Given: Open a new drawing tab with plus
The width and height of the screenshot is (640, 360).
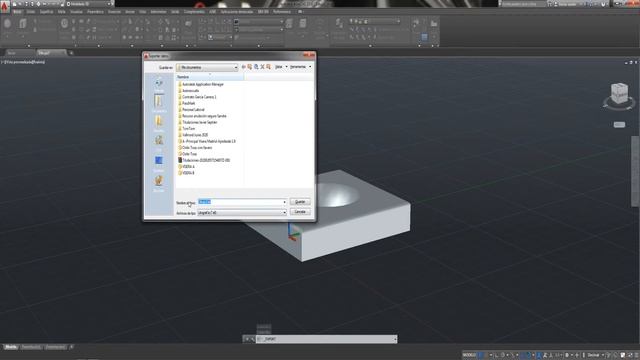Looking at the screenshot, I should coord(71,53).
